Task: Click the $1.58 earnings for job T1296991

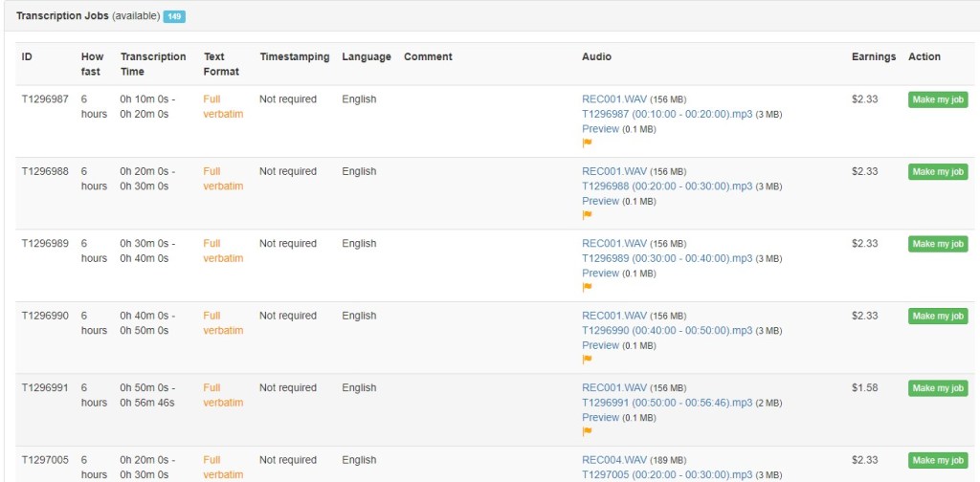Action: coord(865,387)
